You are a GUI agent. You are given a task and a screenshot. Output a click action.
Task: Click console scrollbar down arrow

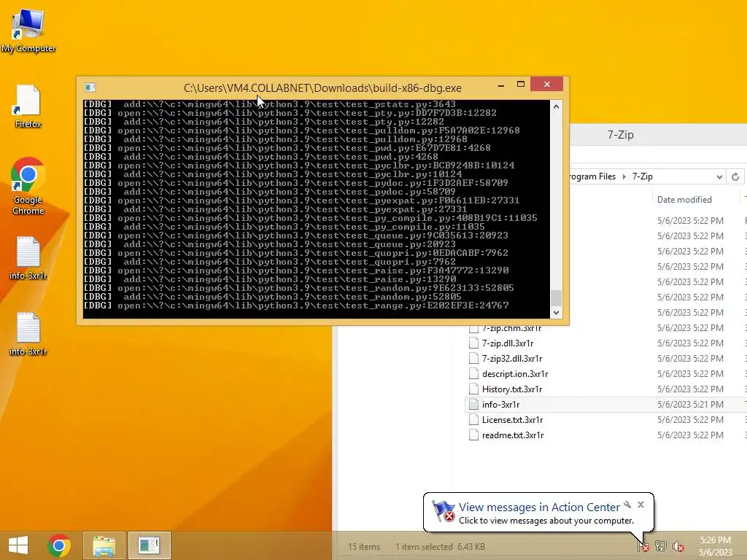coord(556,312)
